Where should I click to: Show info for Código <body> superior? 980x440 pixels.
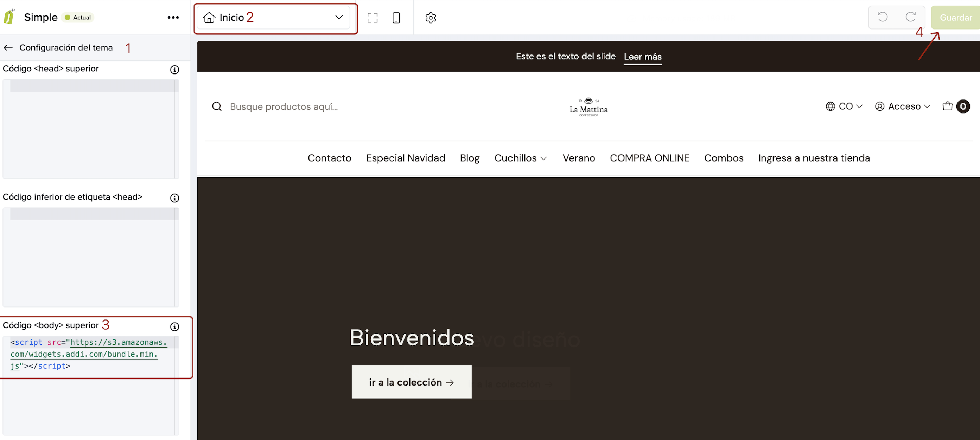click(x=174, y=326)
